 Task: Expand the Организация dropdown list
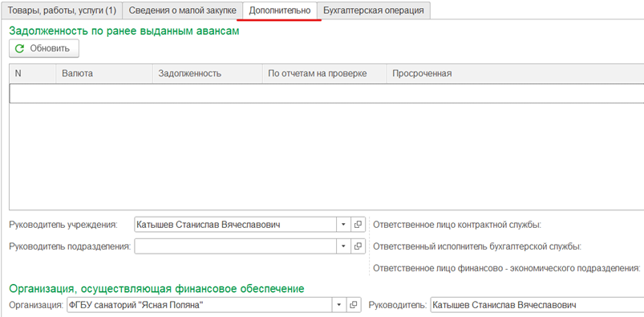coord(339,305)
